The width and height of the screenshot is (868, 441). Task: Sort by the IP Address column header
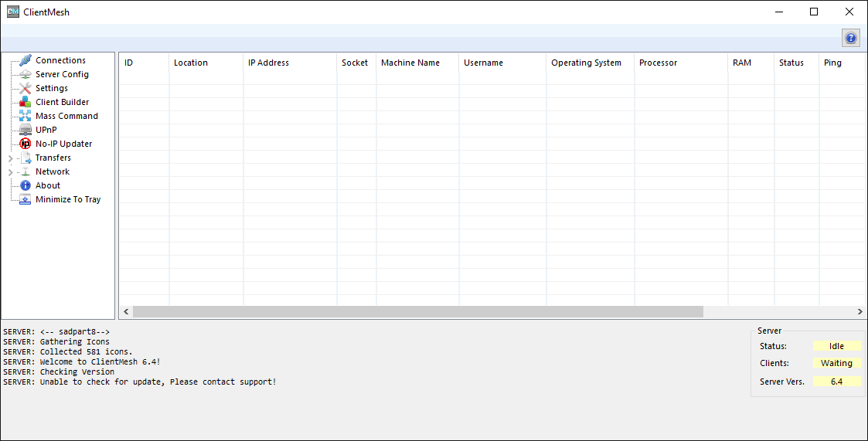(x=268, y=63)
